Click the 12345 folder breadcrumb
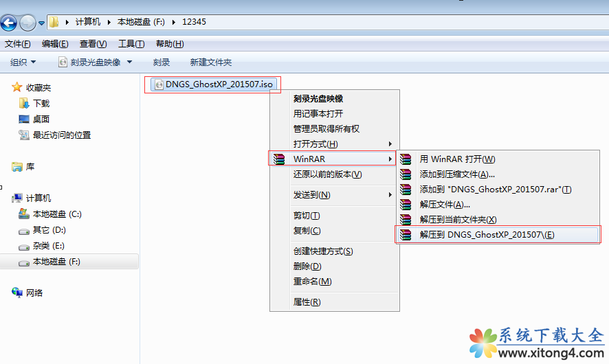The width and height of the screenshot is (609, 364). [x=195, y=22]
